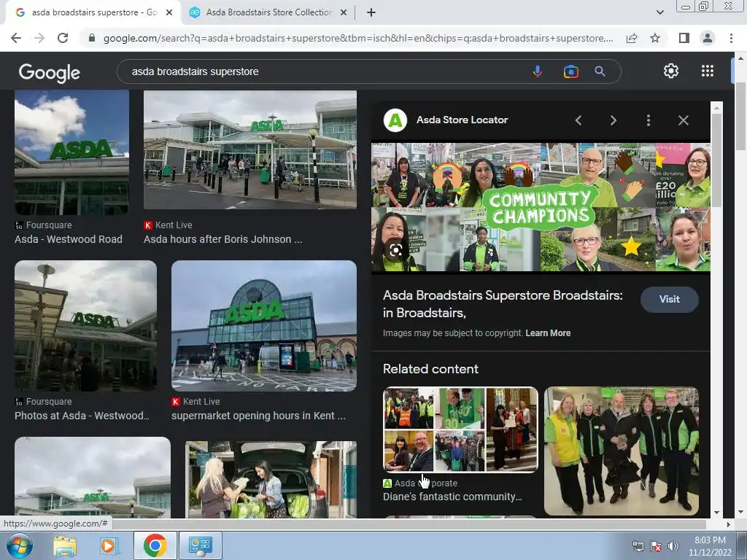The width and height of the screenshot is (747, 560).
Task: Click the browser address bar URL
Action: tap(358, 38)
